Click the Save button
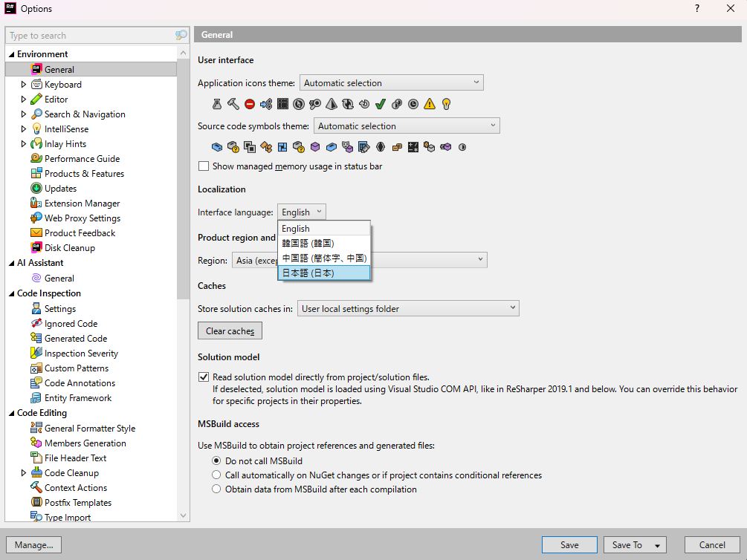Image resolution: width=747 pixels, height=560 pixels. point(569,544)
